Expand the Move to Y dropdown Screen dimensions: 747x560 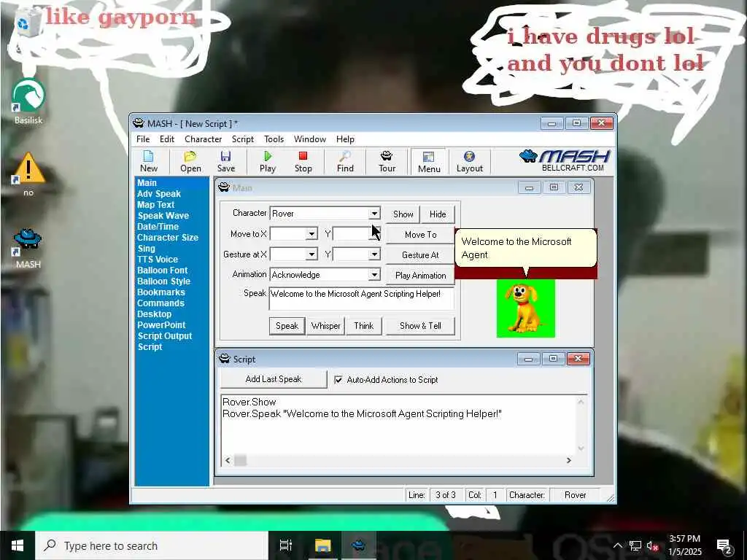coord(374,234)
